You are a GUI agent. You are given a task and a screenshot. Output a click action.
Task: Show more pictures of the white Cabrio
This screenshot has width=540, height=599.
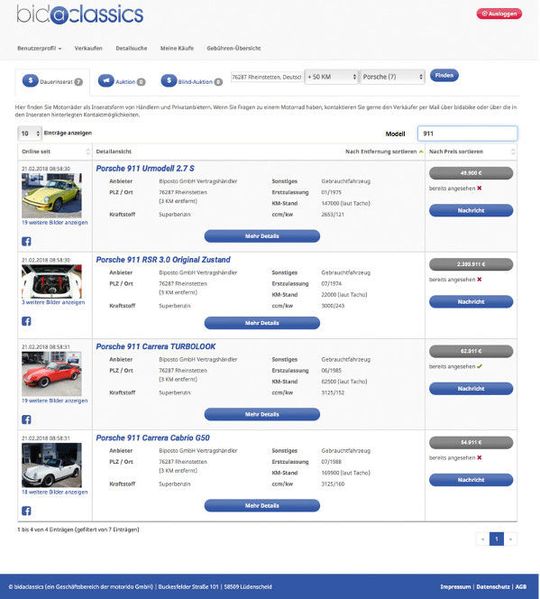55,492
